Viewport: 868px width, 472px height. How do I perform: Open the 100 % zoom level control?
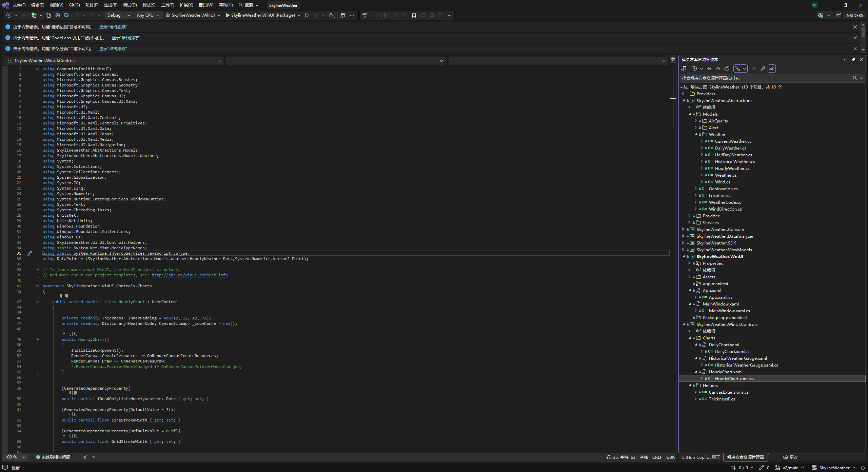(15, 457)
